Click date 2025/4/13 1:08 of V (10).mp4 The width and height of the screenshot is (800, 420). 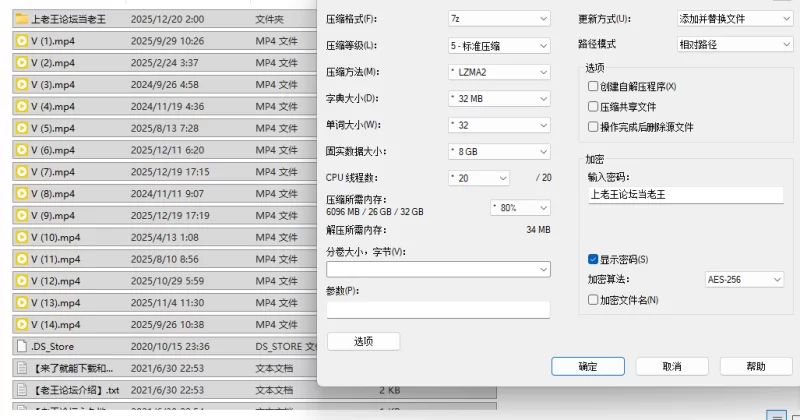(x=165, y=237)
